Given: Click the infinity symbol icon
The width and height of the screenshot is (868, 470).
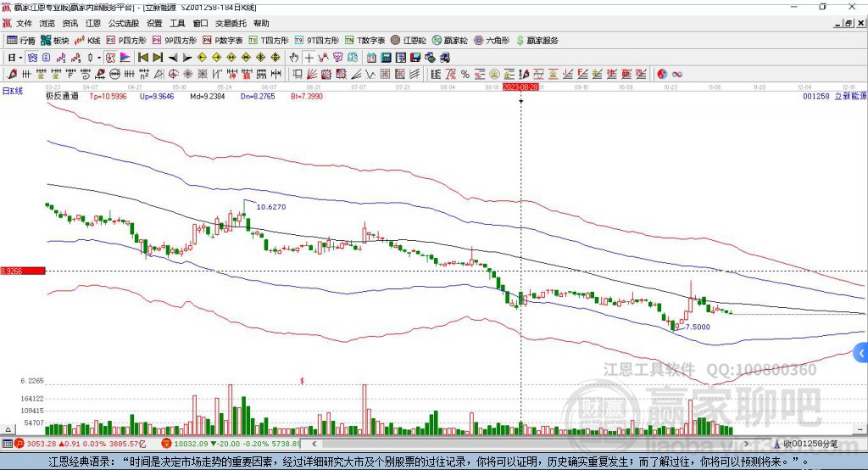Looking at the screenshot, I should point(677,75).
